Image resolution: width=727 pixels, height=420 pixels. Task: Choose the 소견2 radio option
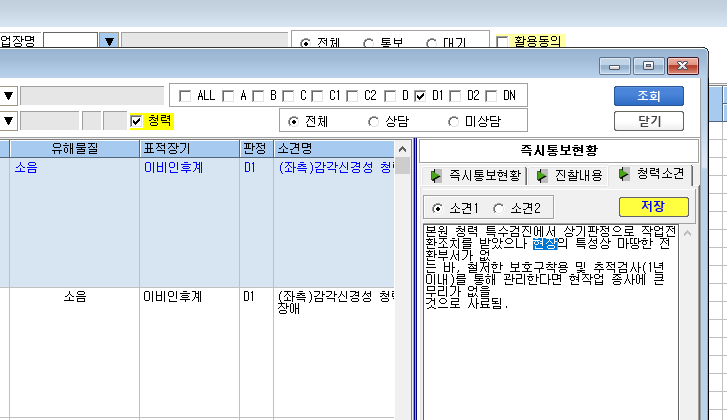point(498,209)
